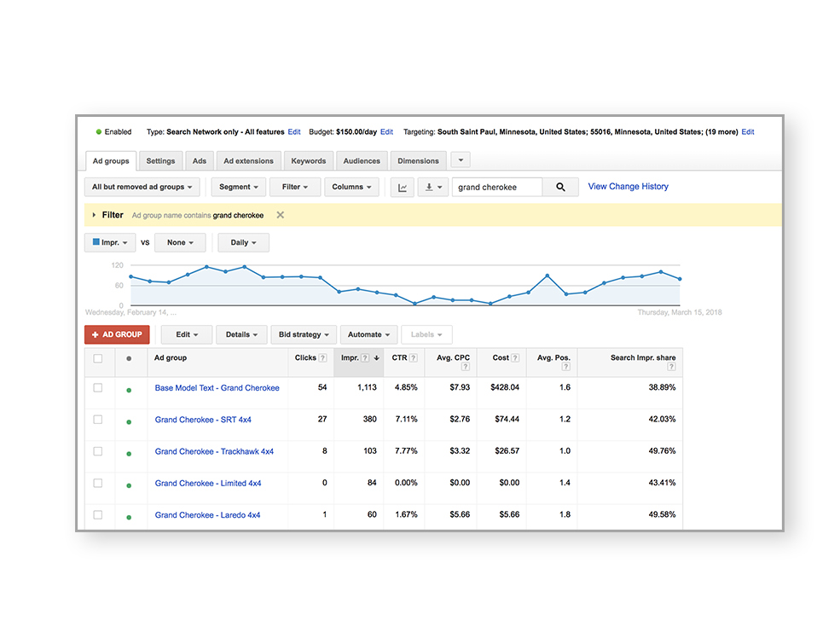Click the grand cherokee search field
This screenshot has height=644, width=817.
(x=497, y=187)
